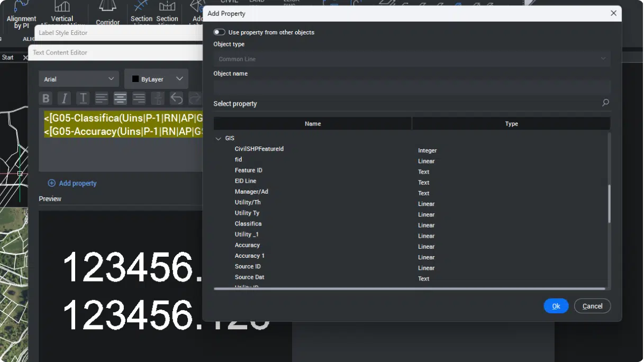Click the Object name input field
The height and width of the screenshot is (362, 644).
click(412, 87)
